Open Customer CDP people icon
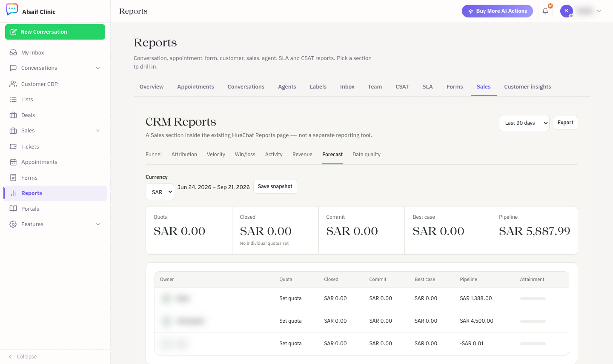The height and width of the screenshot is (364, 613). tap(13, 84)
